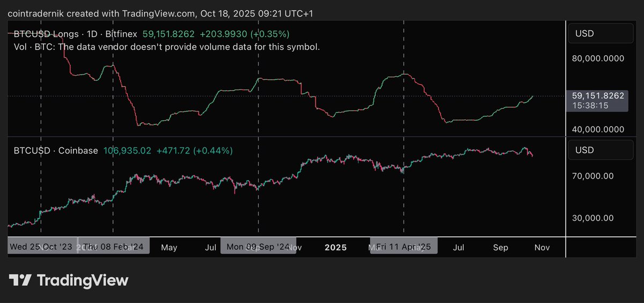This screenshot has width=644, height=303.
Task: Click the Nov 2025 time axis label
Action: [x=542, y=247]
